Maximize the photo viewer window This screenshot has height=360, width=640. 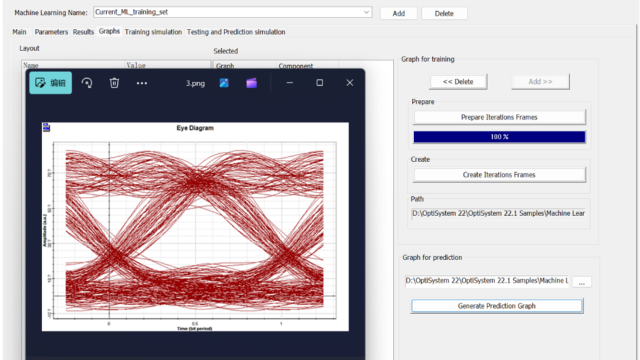320,83
